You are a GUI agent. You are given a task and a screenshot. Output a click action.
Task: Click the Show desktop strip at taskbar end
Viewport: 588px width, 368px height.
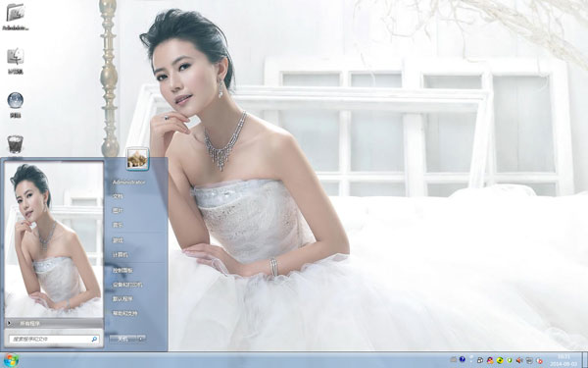tap(585, 360)
